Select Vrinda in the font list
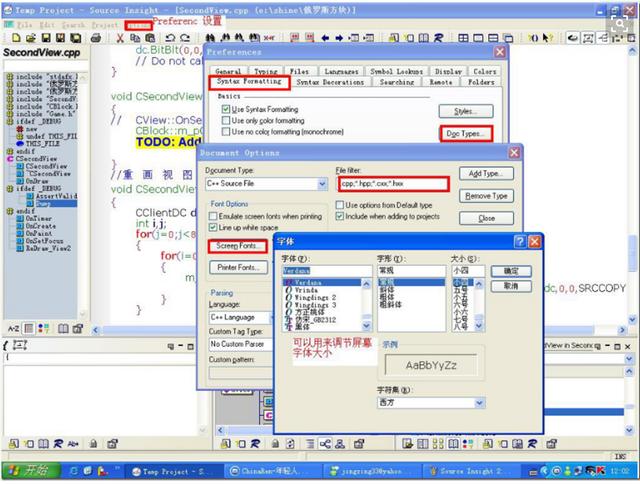The height and width of the screenshot is (484, 640). click(306, 290)
